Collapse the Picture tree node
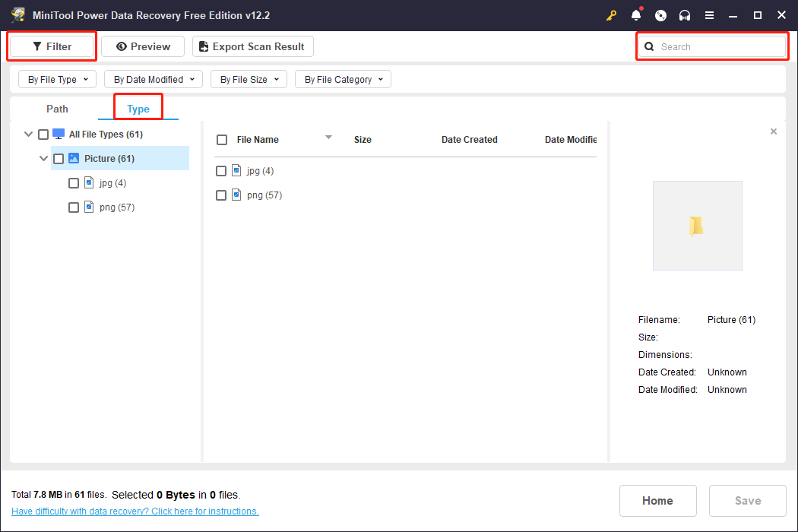This screenshot has height=532, width=798. (44, 158)
